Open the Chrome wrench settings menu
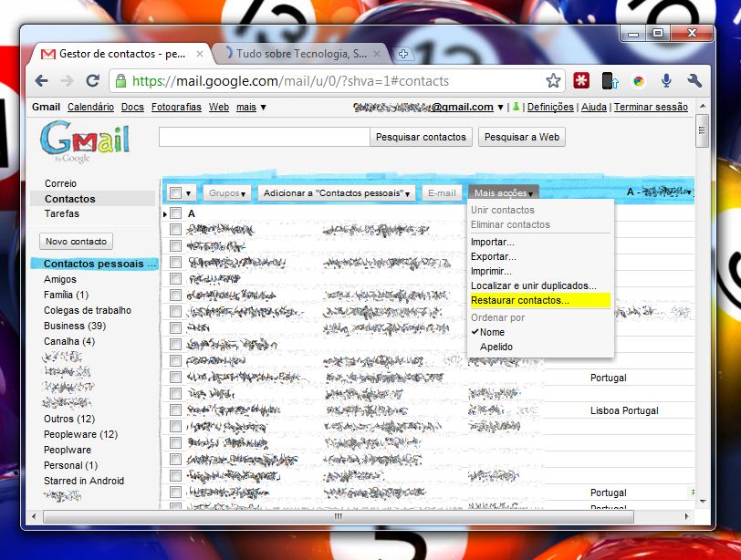The height and width of the screenshot is (560, 741). point(694,81)
